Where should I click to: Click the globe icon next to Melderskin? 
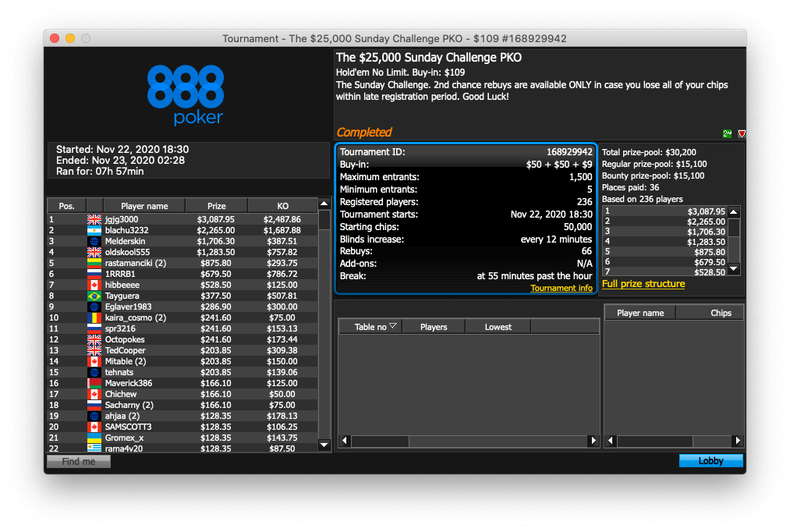94,242
